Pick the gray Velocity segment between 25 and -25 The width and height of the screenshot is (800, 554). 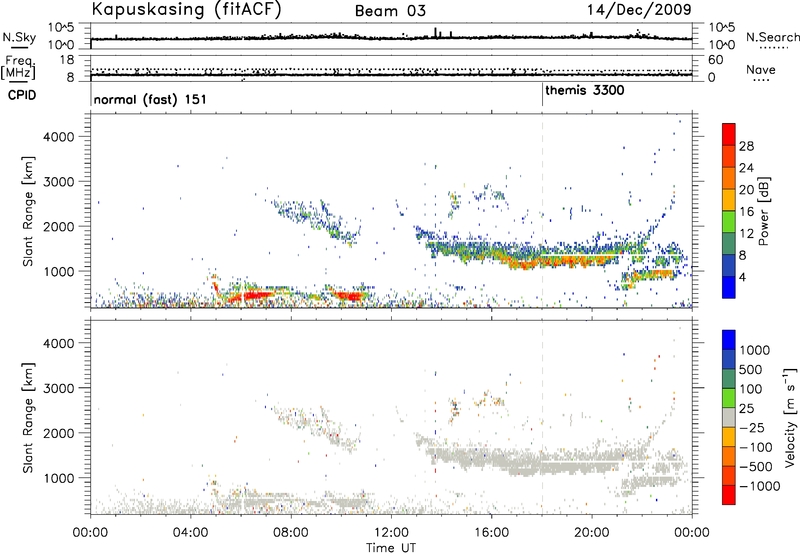[x=729, y=418]
